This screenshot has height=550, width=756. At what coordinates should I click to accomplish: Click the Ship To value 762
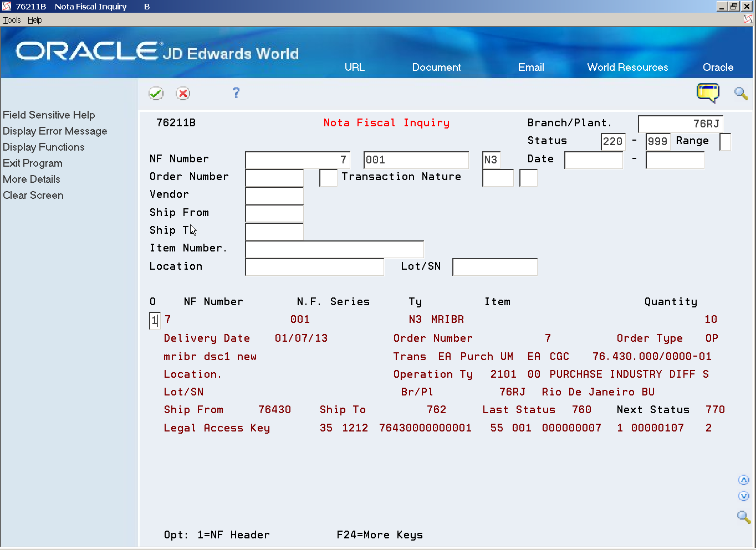pyautogui.click(x=437, y=409)
